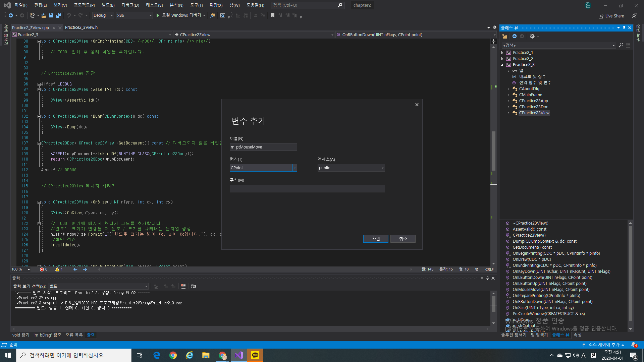
Task: Switch to the Practice2_3View.h tab
Action: click(81, 27)
